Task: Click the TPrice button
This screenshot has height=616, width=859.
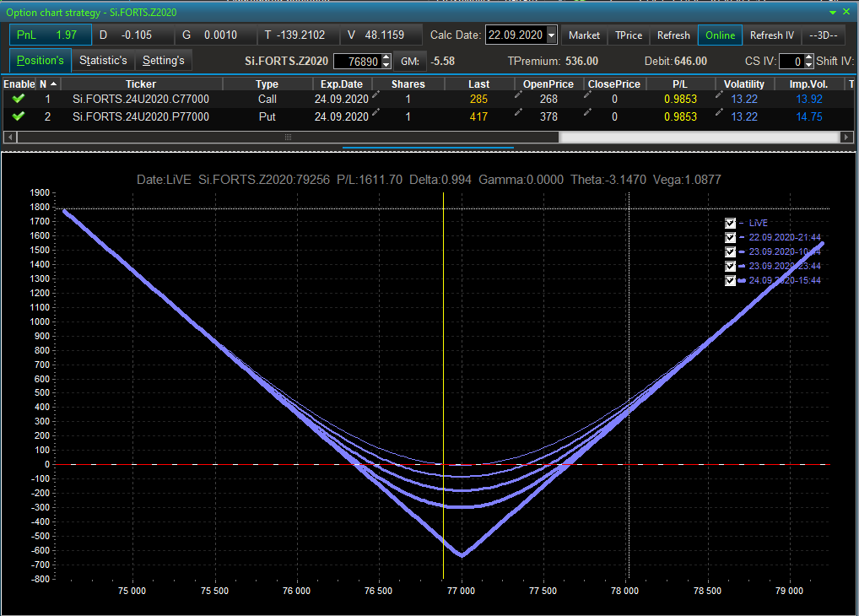Action: [x=628, y=35]
